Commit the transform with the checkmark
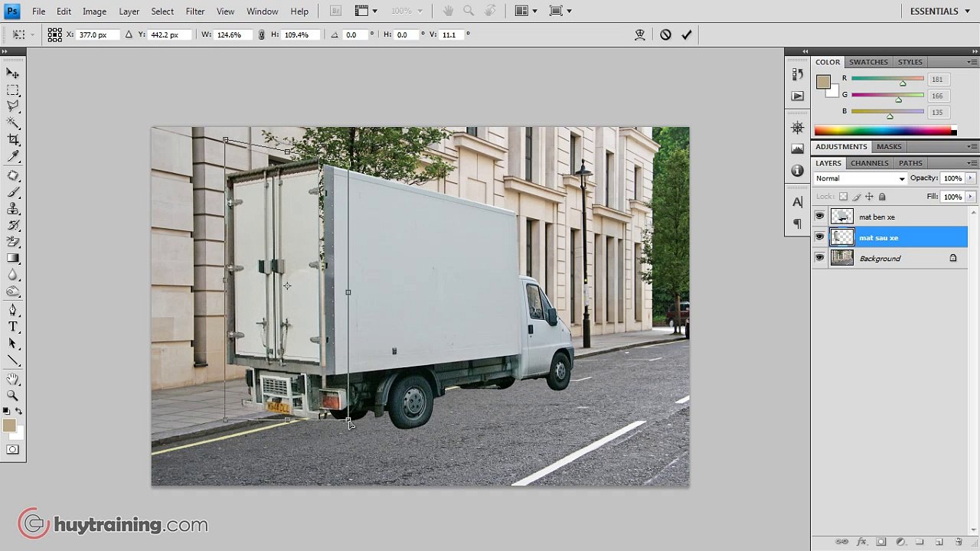 coord(687,34)
